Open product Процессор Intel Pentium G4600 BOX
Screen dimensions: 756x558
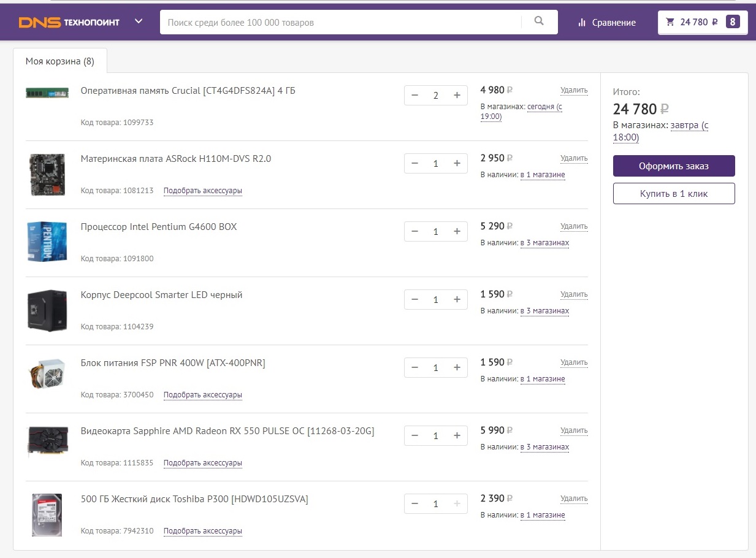pos(159,227)
